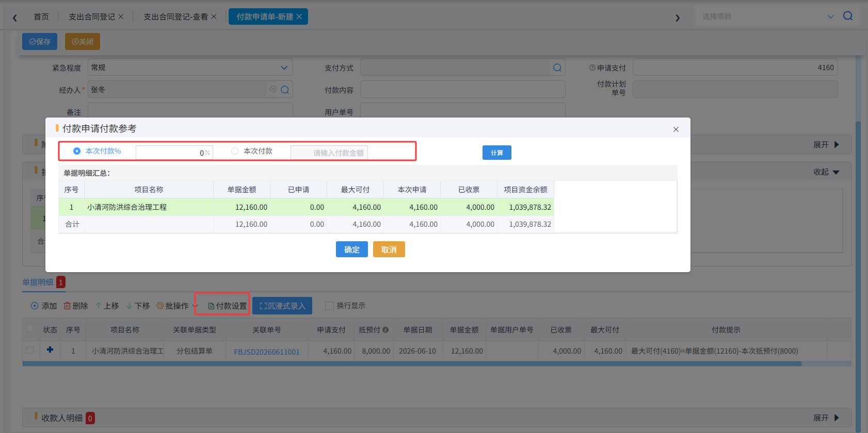Click the 请输入付款金额 input field

(329, 153)
